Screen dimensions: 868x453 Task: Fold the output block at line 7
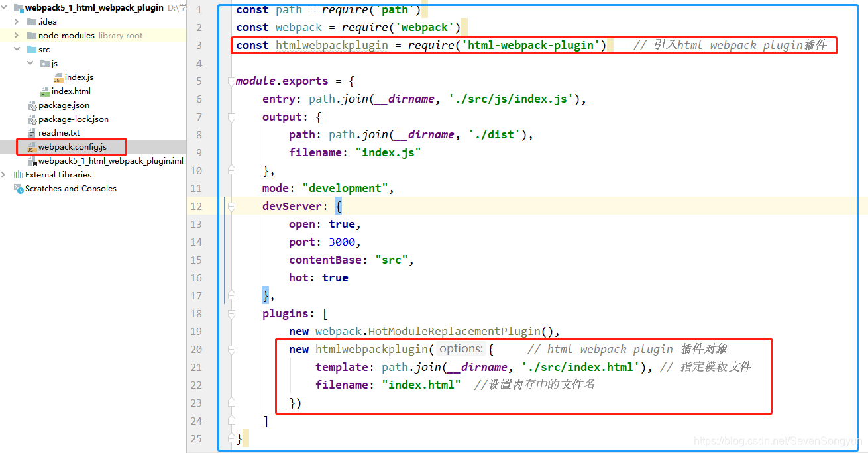coord(231,117)
